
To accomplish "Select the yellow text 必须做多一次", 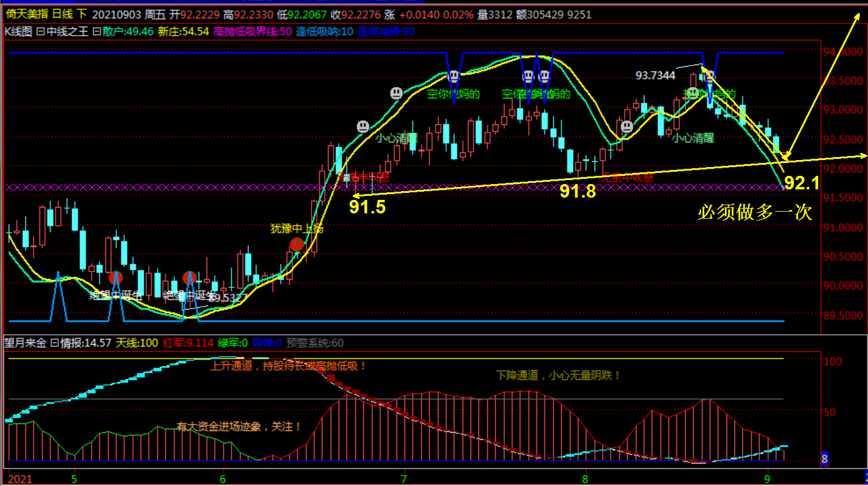I will (x=754, y=212).
